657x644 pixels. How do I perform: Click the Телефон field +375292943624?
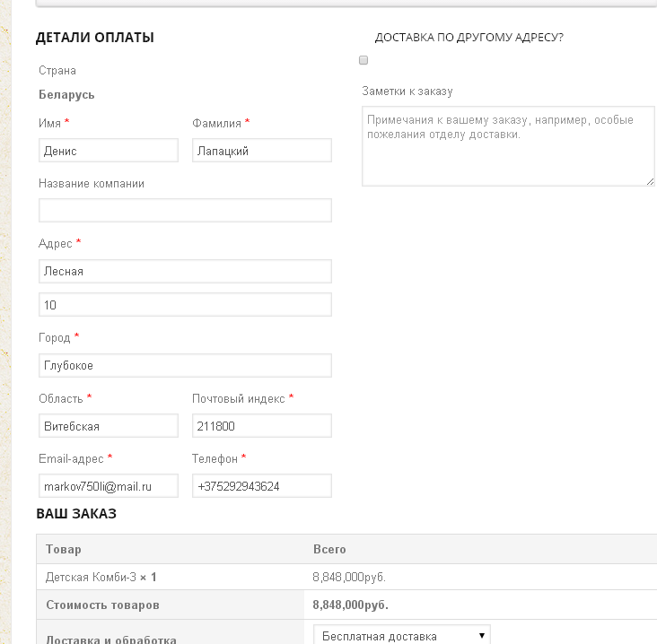pos(262,486)
